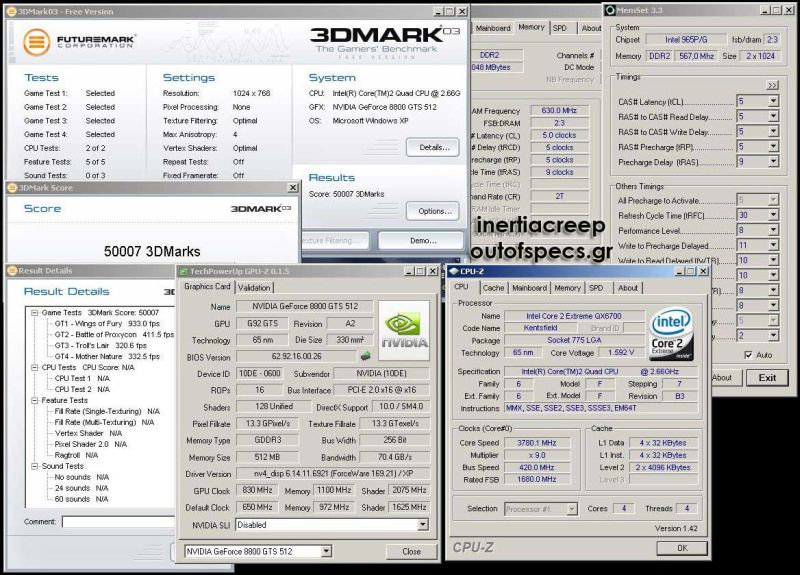
Task: Select the CPU tab in front CPU-Z window
Action: (x=461, y=287)
